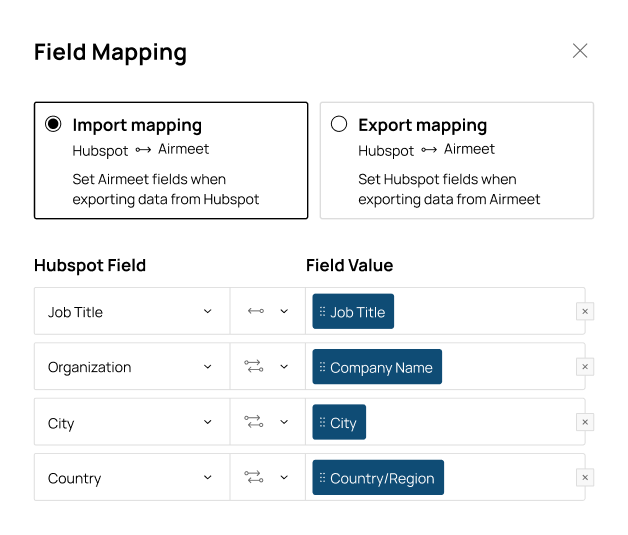This screenshot has height=535, width=628.
Task: Select the Import mapping radio button
Action: [x=53, y=124]
